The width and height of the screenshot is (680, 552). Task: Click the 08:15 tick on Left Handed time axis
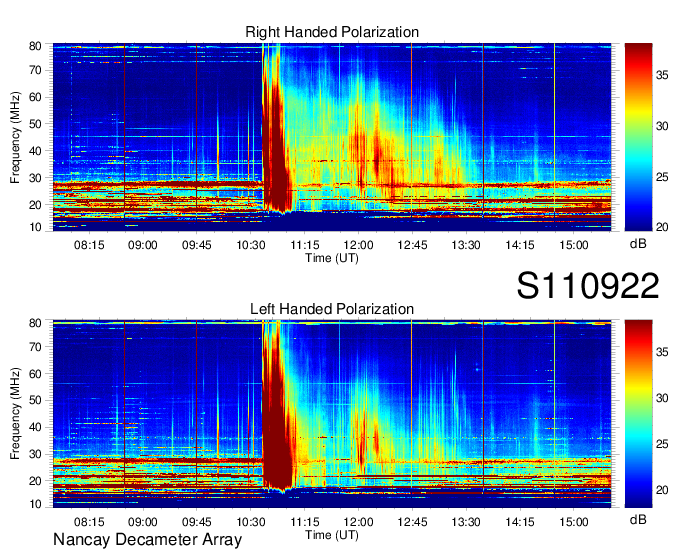(x=89, y=522)
